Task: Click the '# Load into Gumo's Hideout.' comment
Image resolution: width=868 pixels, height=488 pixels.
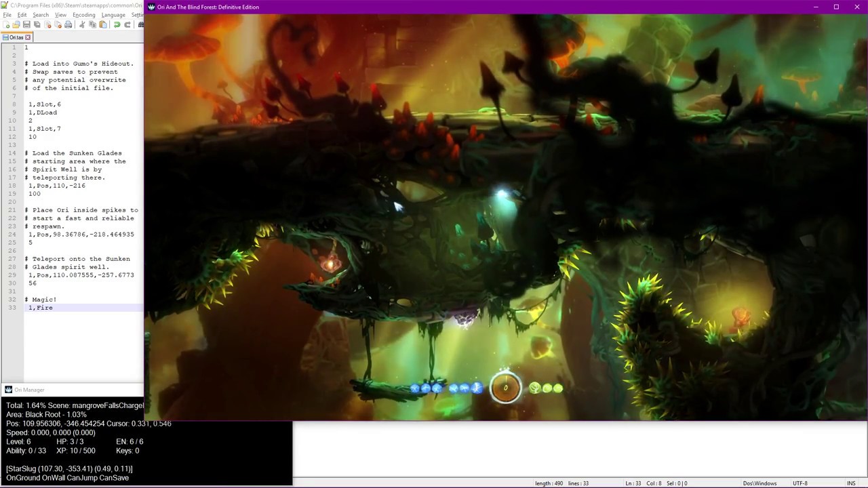Action: pos(79,64)
